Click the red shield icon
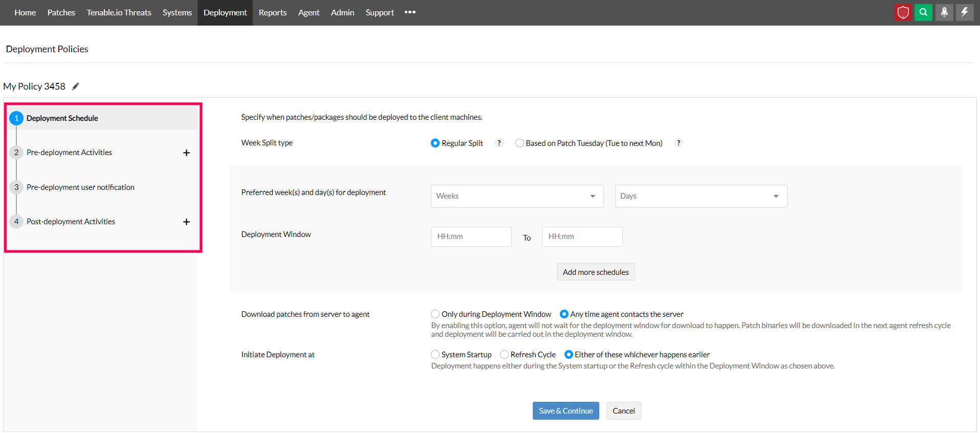Viewport: 980px width, 433px height. 903,12
